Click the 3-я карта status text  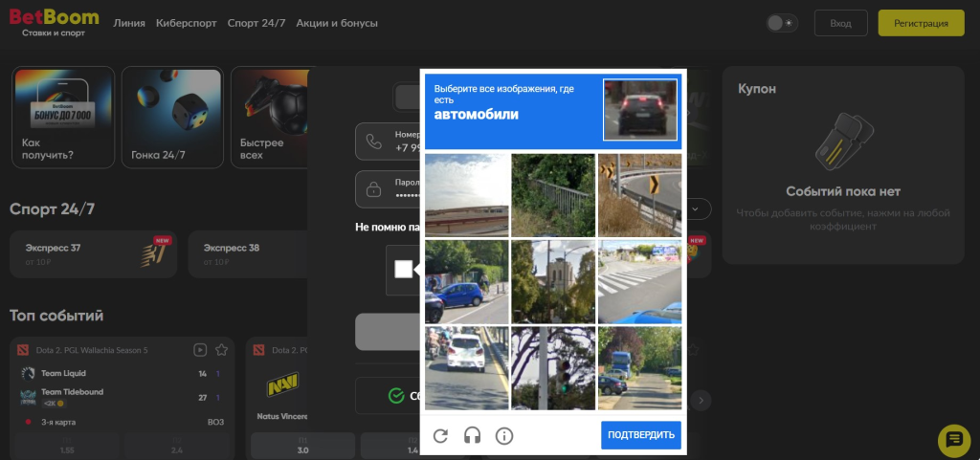tap(58, 422)
